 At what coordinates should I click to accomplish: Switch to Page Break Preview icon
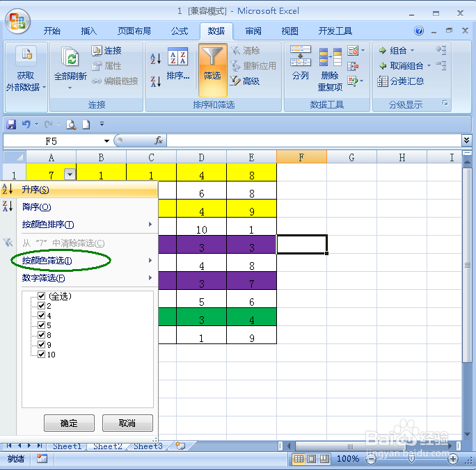point(324,459)
